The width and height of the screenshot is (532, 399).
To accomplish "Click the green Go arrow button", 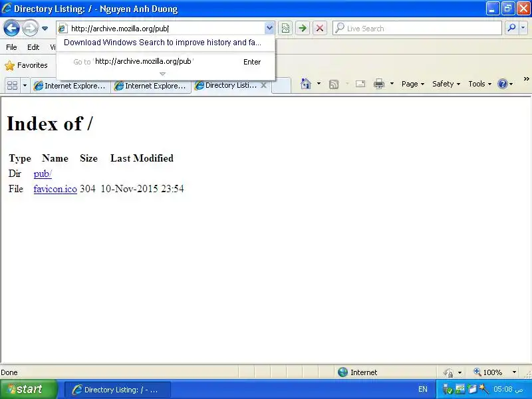I will pyautogui.click(x=303, y=28).
